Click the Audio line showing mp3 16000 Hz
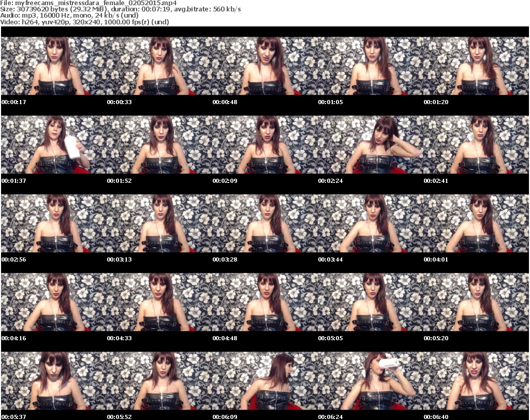This screenshot has width=530, height=420. (69, 16)
